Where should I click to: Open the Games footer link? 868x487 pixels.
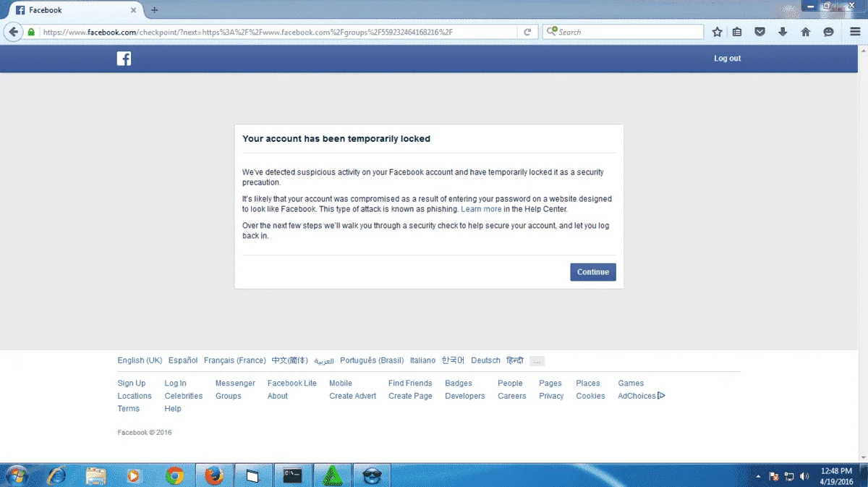[x=631, y=384]
